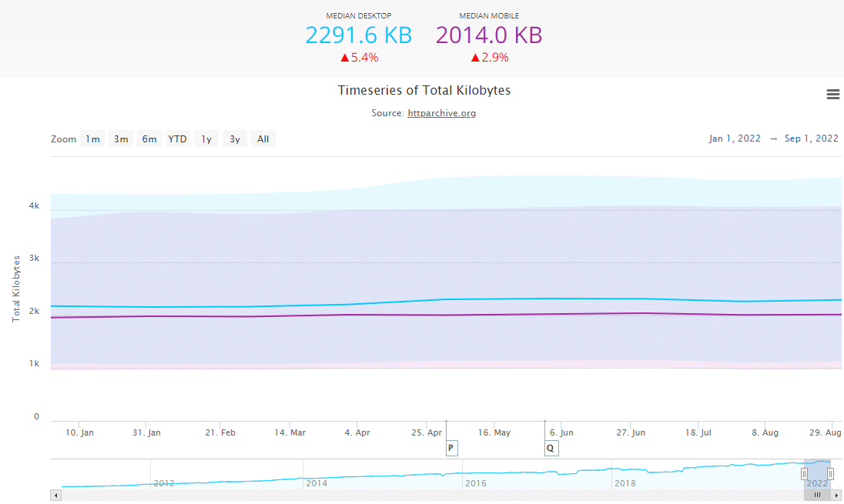Edit the Sep 1, 2022 end date
The image size is (844, 504).
(811, 139)
